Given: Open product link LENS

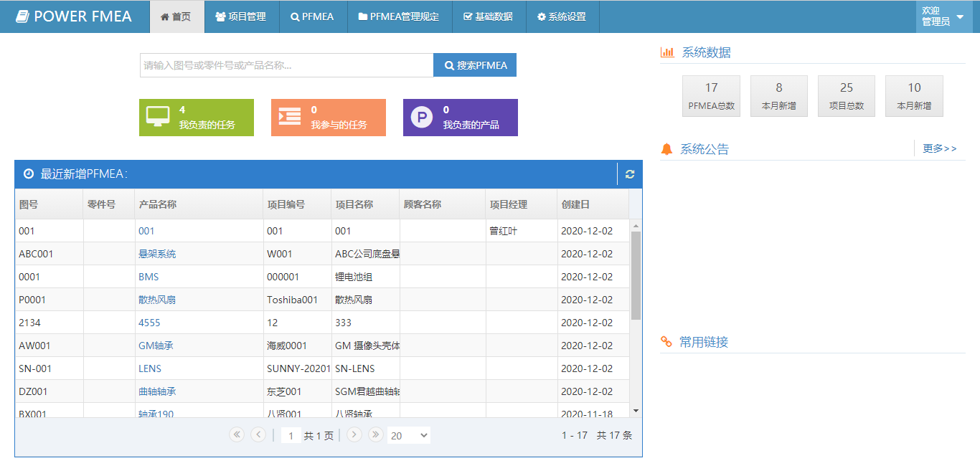Looking at the screenshot, I should (150, 368).
